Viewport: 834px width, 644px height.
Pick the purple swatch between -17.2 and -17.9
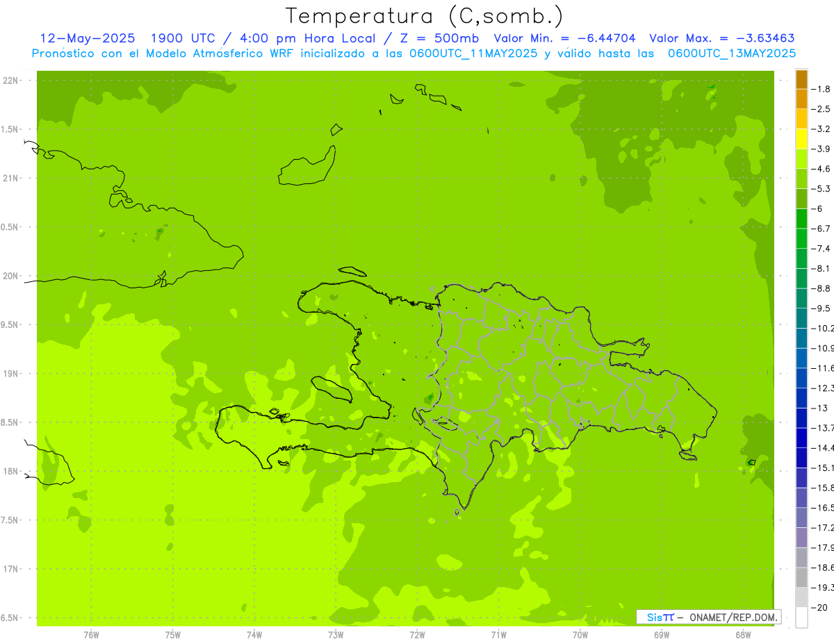pyautogui.click(x=801, y=537)
